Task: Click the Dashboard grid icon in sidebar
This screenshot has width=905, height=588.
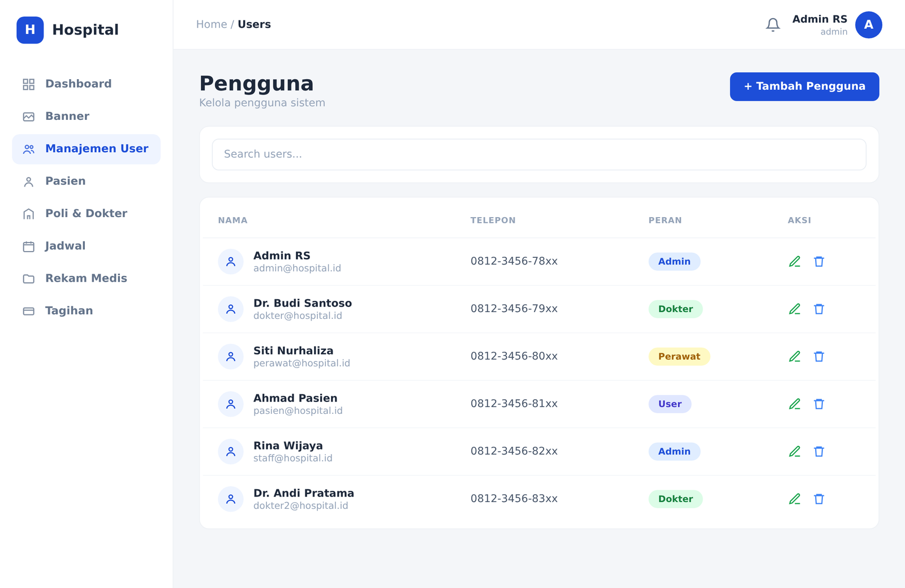Action: click(29, 84)
